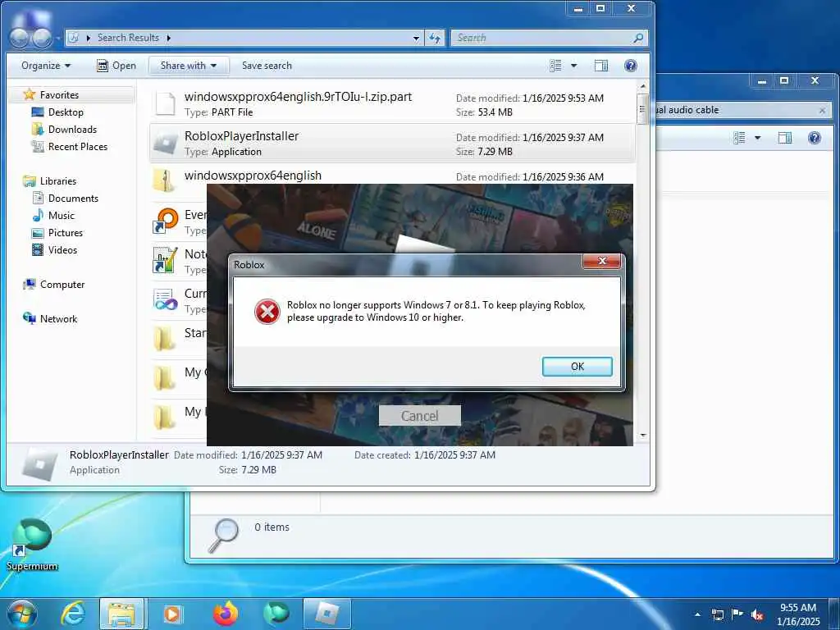This screenshot has height=630, width=840.
Task: Click the network tray icon
Action: (x=717, y=614)
